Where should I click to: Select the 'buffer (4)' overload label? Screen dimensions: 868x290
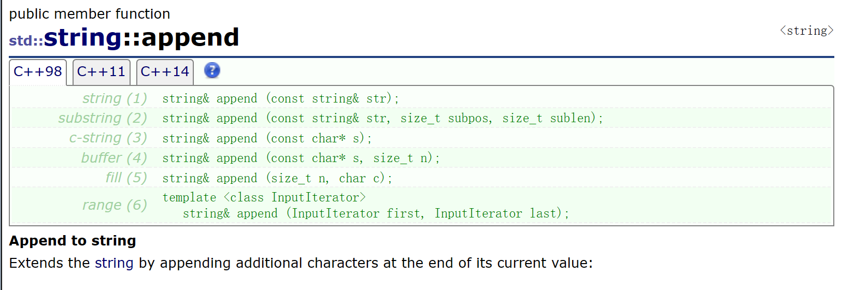[114, 158]
